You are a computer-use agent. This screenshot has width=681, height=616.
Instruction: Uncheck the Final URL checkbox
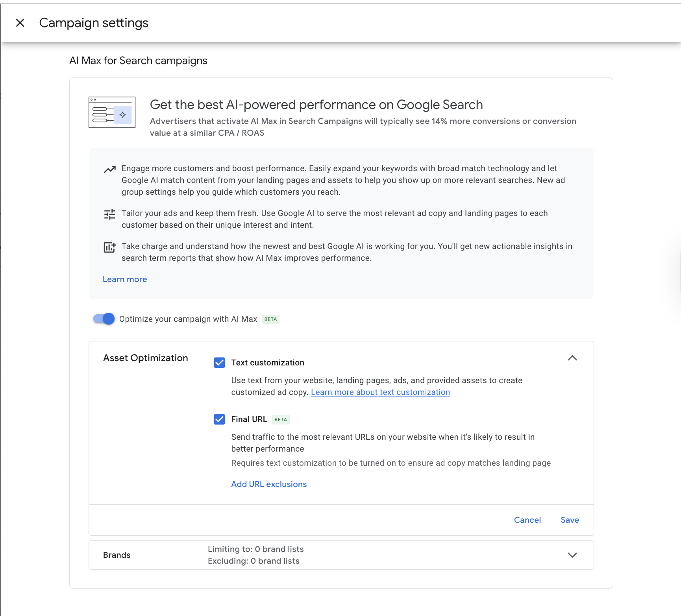(x=220, y=419)
